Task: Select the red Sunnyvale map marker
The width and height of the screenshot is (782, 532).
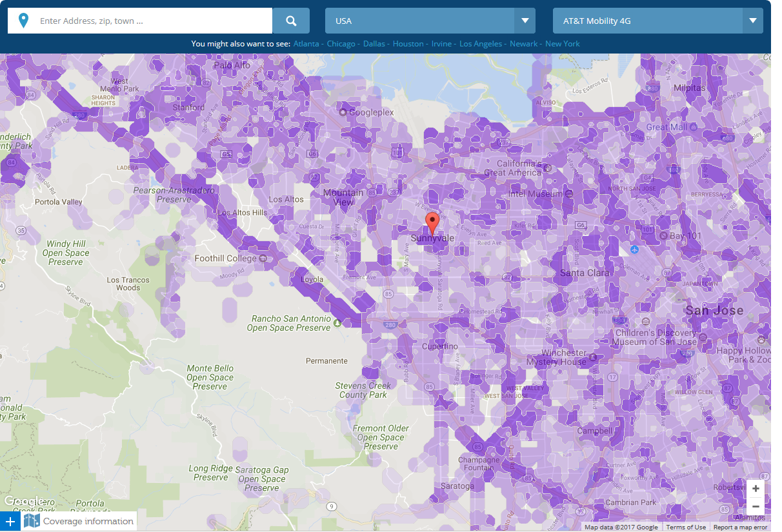Action: (x=433, y=224)
